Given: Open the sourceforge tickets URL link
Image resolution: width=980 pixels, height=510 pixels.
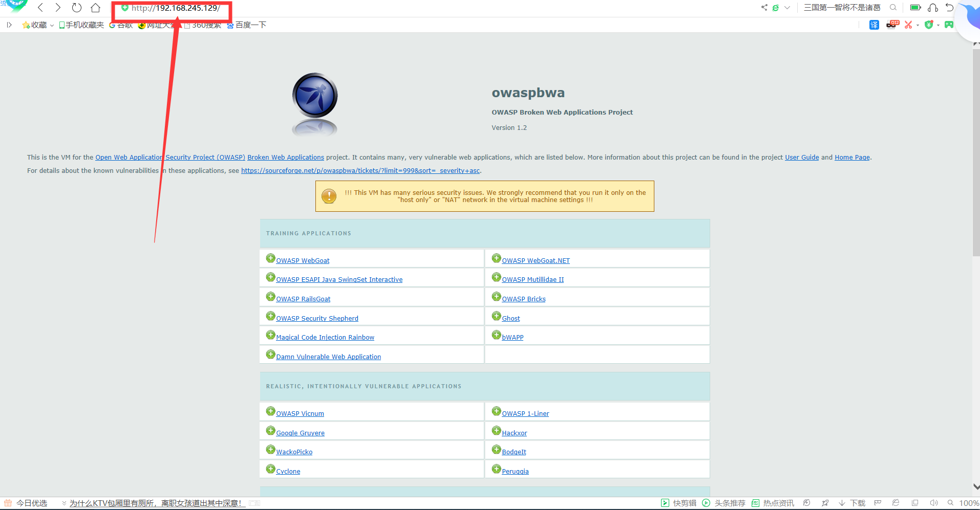Looking at the screenshot, I should point(360,171).
